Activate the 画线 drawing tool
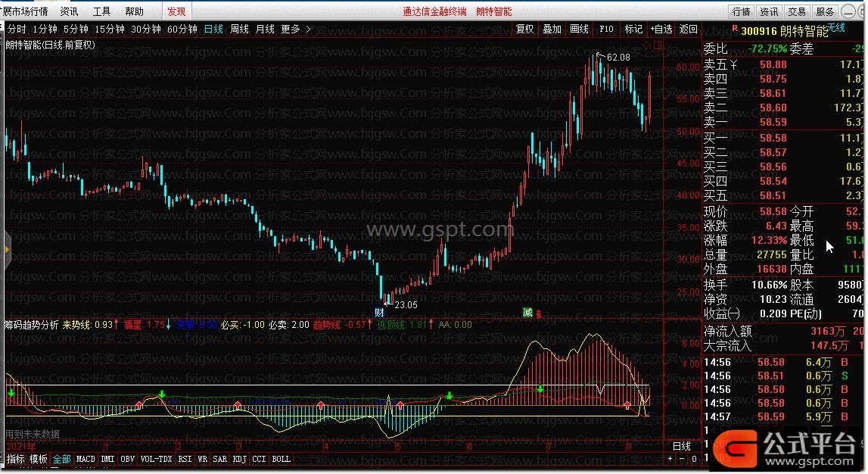This screenshot has width=868, height=474. 579,29
